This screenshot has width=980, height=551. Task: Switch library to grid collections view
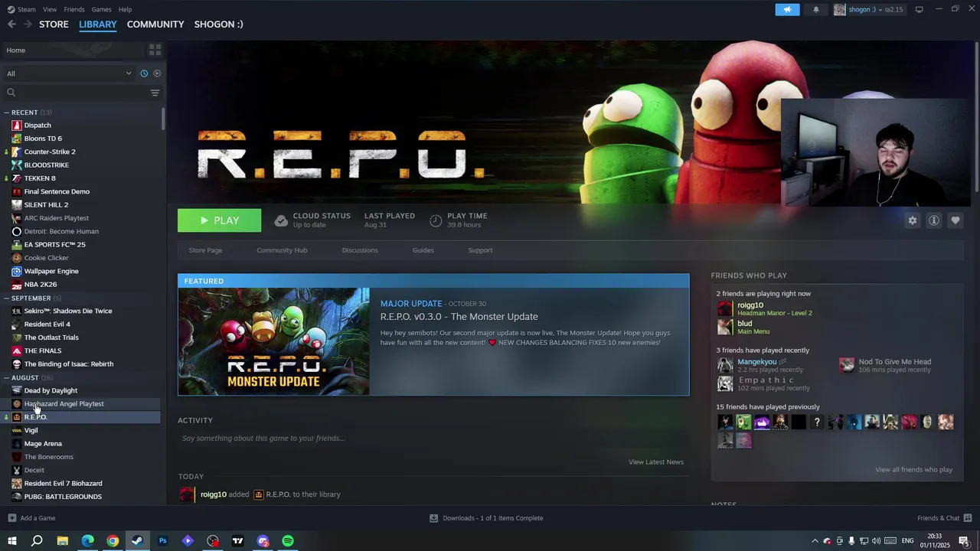click(x=155, y=50)
